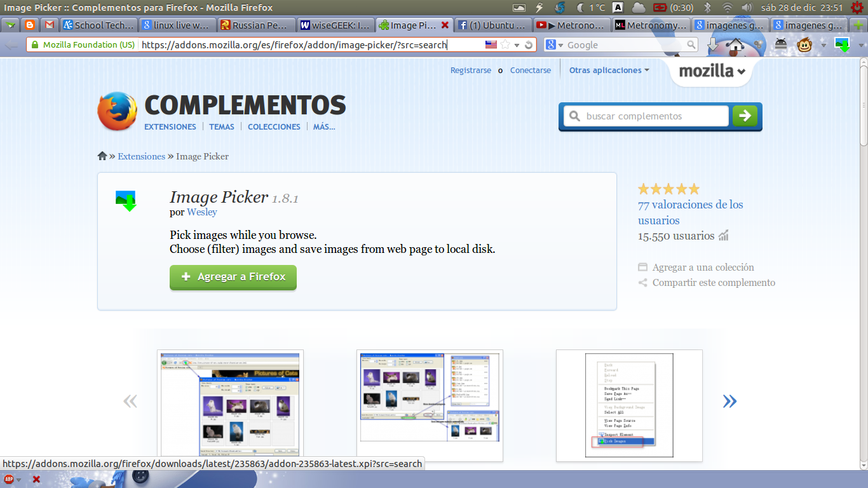Switch to the School Tech tab
This screenshot has height=488, width=868.
[98, 25]
